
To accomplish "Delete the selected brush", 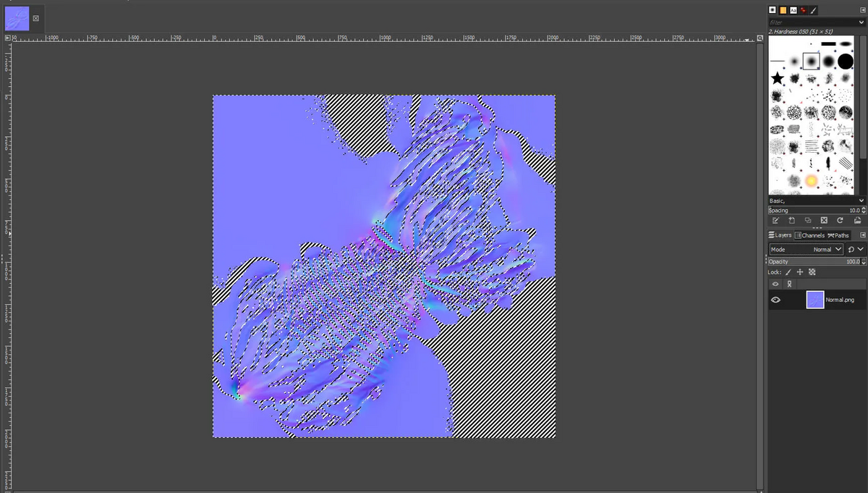I will (x=824, y=220).
